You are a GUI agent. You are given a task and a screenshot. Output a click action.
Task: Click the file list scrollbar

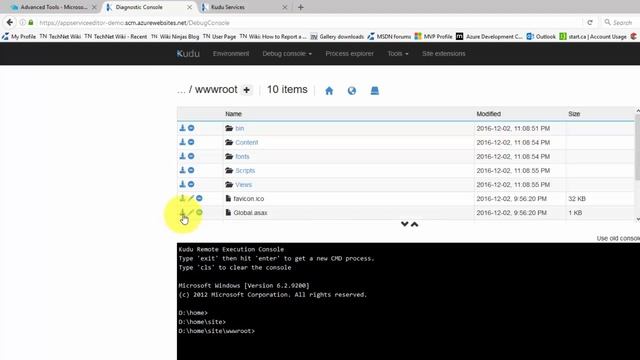click(x=637, y=147)
